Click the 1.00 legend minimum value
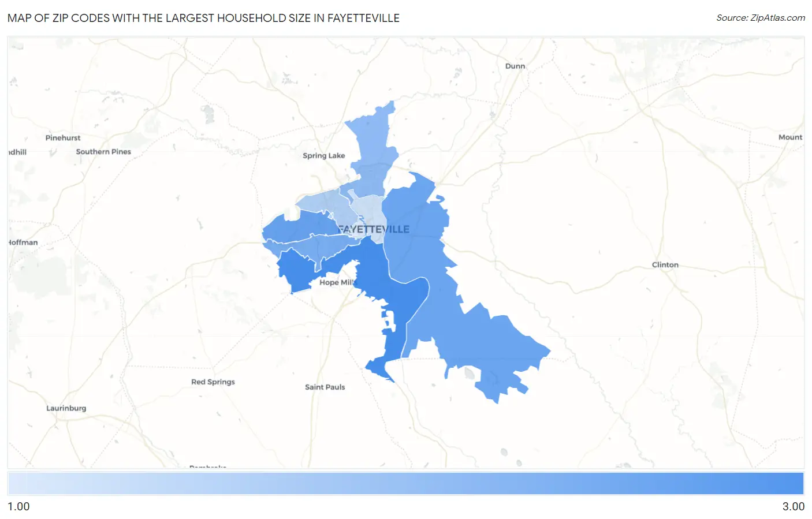 [x=18, y=506]
